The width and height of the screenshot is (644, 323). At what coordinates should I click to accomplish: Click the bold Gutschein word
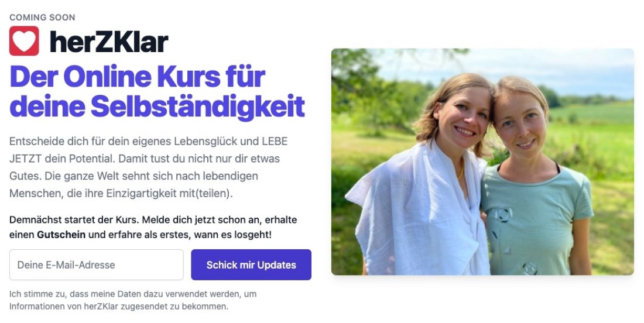pyautogui.click(x=61, y=235)
